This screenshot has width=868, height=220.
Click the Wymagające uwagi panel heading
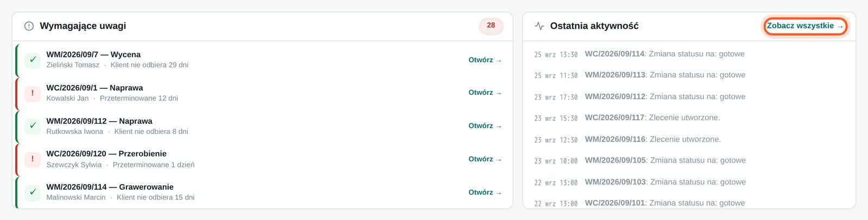[83, 26]
